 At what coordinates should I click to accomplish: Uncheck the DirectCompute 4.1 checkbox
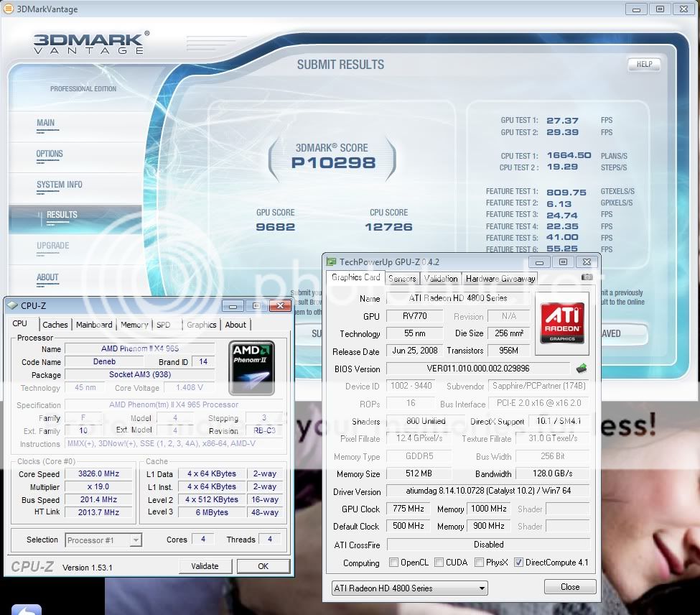[518, 563]
